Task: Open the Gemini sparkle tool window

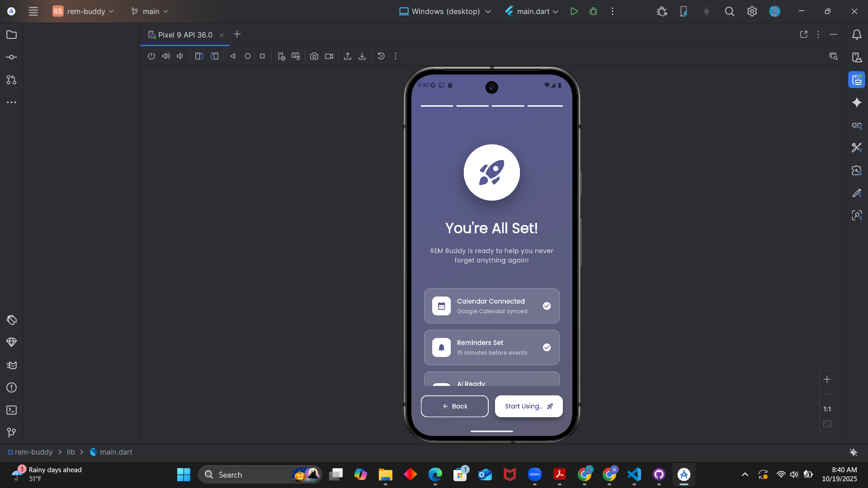Action: (857, 103)
